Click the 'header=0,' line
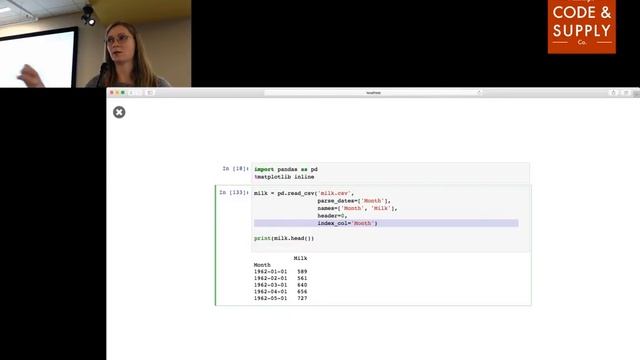 (332, 216)
